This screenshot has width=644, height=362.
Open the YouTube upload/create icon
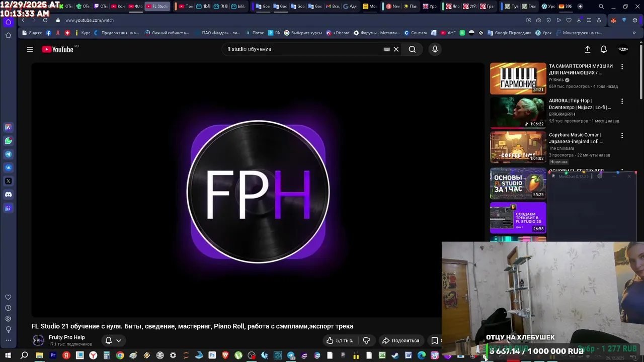point(587,49)
